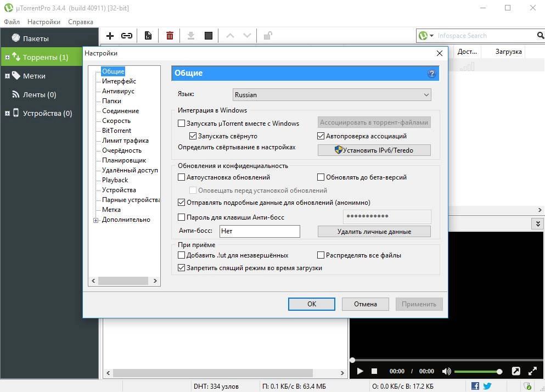Adjust the player volume slider
Screen dimensions: 545x392
(x=499, y=371)
